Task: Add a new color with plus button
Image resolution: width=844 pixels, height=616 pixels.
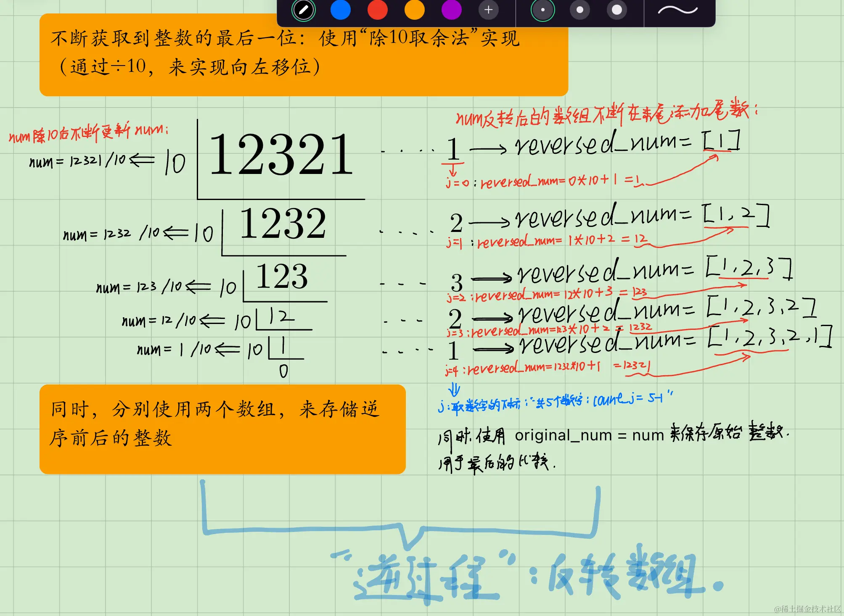Action: pyautogui.click(x=488, y=10)
